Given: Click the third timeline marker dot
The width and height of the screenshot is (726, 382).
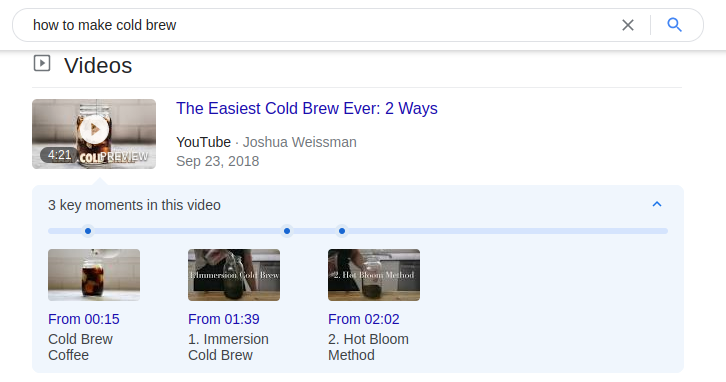Looking at the screenshot, I should (x=342, y=231).
